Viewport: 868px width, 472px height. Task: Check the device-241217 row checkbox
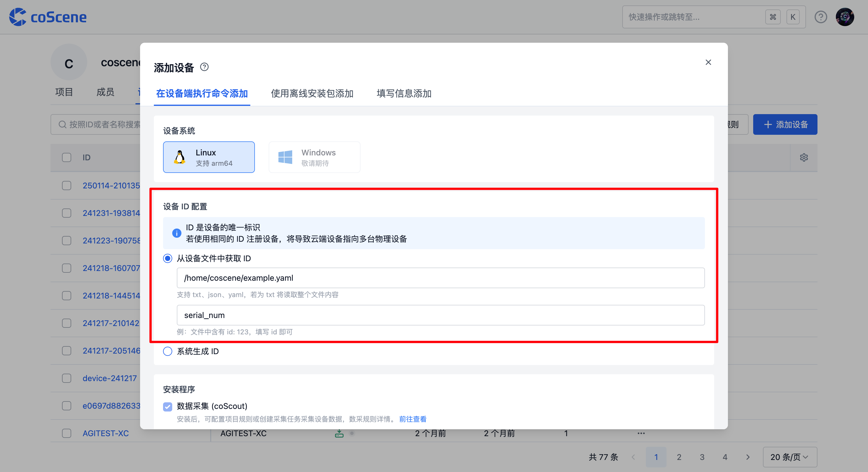[x=67, y=378]
